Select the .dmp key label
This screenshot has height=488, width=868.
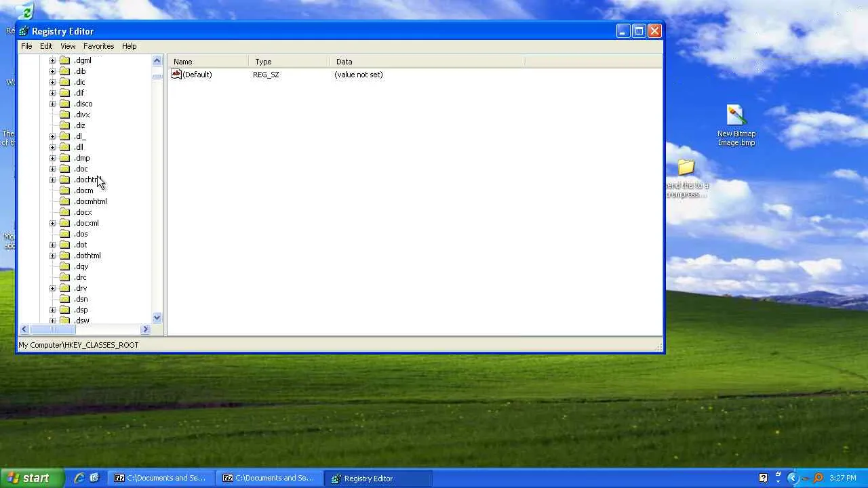pos(82,158)
